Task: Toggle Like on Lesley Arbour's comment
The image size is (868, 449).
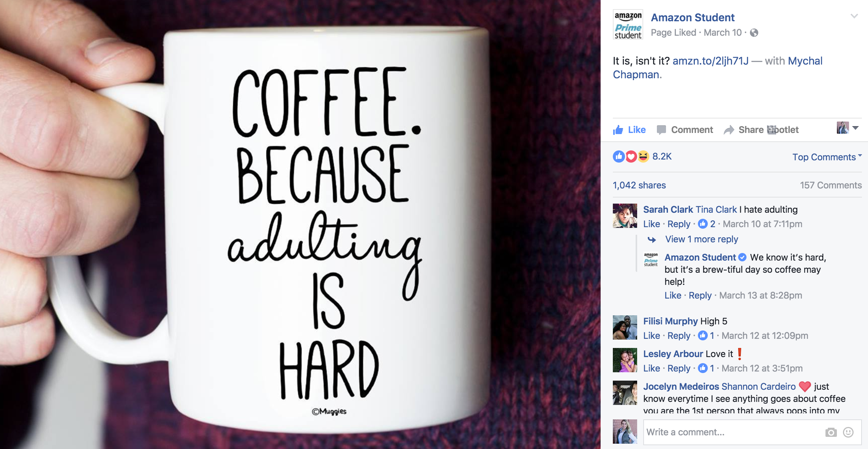Action: [x=652, y=368]
